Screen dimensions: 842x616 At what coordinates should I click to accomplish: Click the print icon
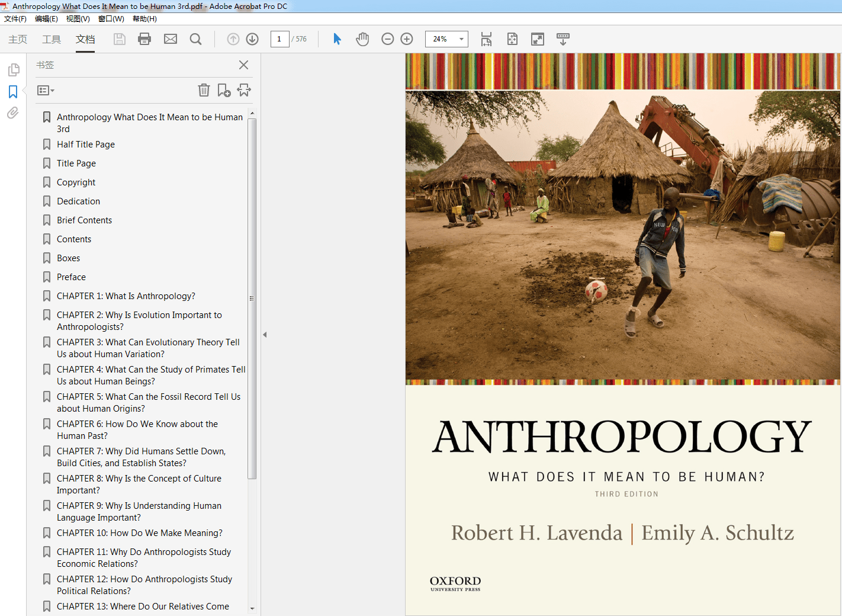pos(144,38)
